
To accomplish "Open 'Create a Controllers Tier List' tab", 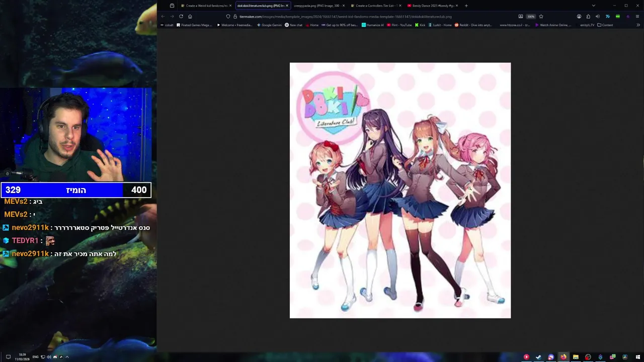I will click(x=375, y=6).
